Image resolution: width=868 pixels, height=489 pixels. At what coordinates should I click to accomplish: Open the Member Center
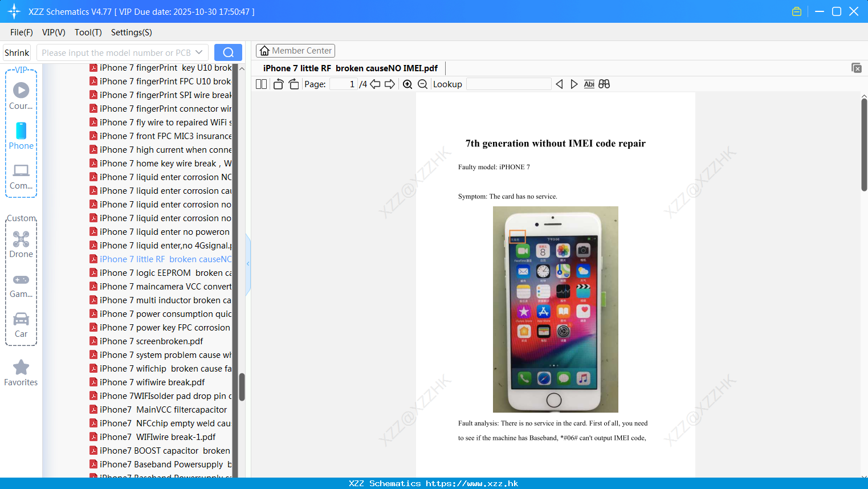(x=295, y=51)
